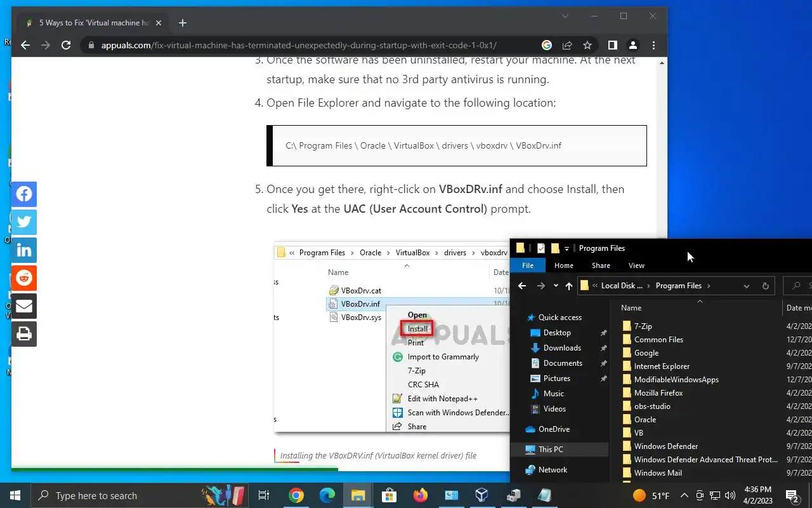The image size is (812, 508).
Task: Email the article using the envelope icon
Action: 24,306
